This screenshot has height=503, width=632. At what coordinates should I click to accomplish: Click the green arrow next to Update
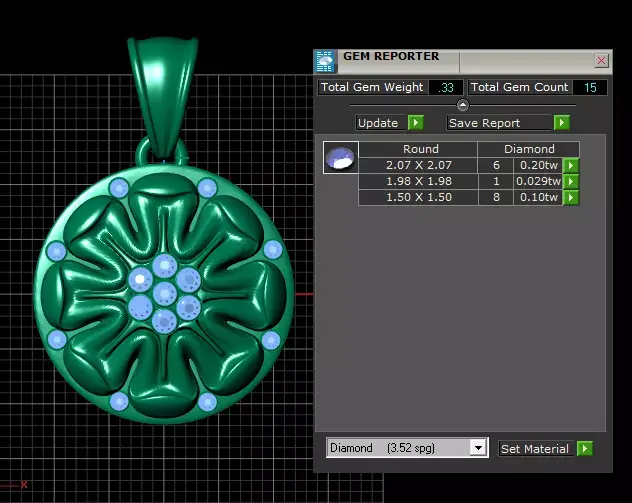[416, 122]
